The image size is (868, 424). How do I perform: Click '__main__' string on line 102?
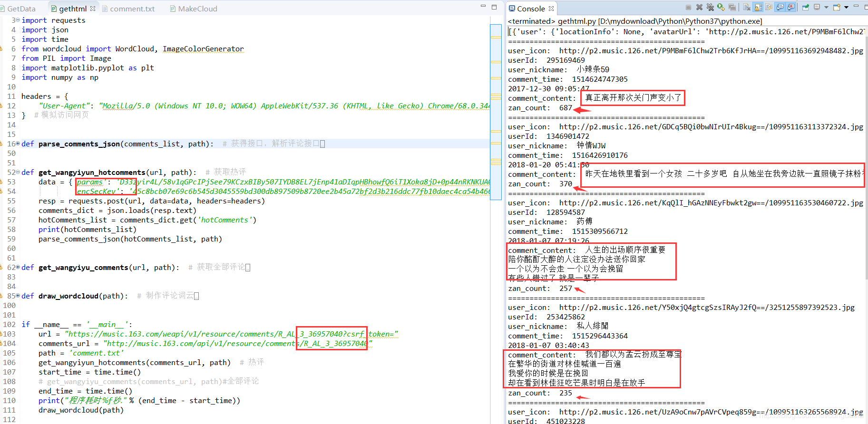pyautogui.click(x=107, y=325)
